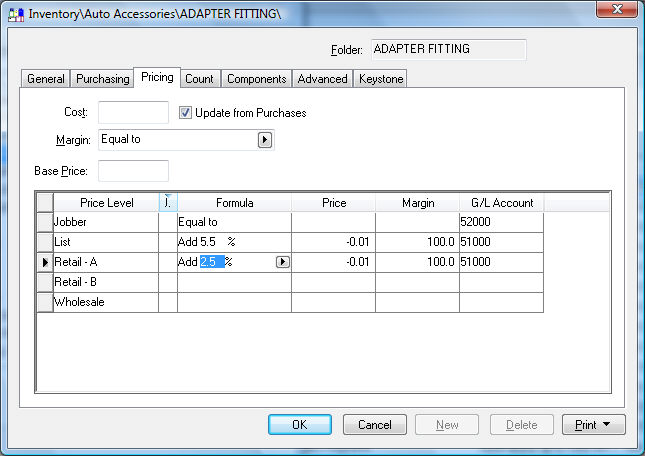Viewport: 645px width, 456px height.
Task: Toggle Update from Purchases checkbox
Action: click(185, 113)
